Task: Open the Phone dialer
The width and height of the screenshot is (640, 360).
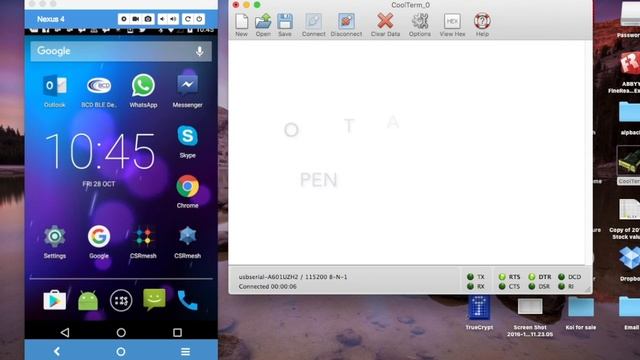Action: pyautogui.click(x=187, y=301)
